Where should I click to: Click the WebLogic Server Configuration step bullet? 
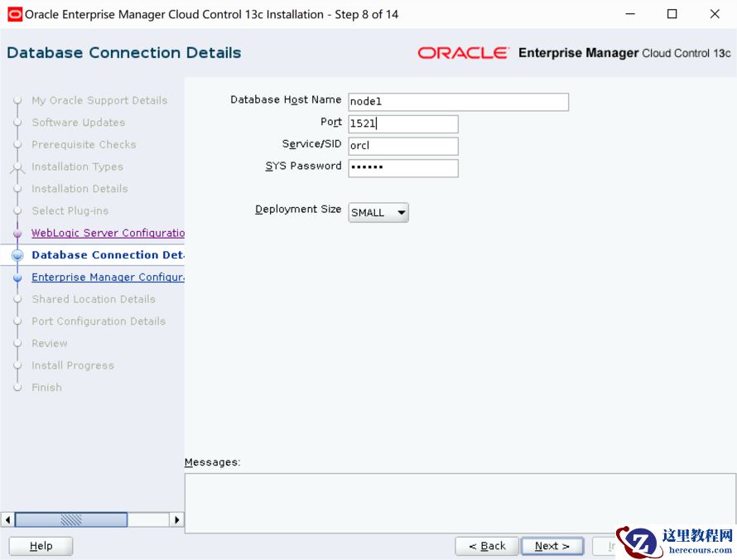coord(18,233)
